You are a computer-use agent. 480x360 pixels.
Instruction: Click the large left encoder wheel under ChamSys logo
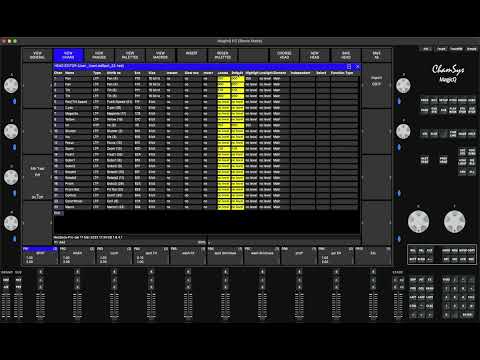tap(418, 221)
